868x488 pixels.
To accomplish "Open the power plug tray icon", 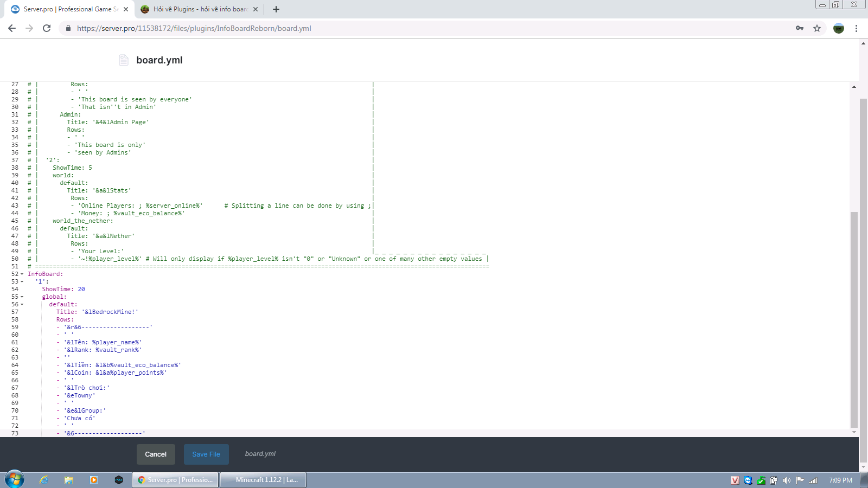I will pyautogui.click(x=774, y=480).
